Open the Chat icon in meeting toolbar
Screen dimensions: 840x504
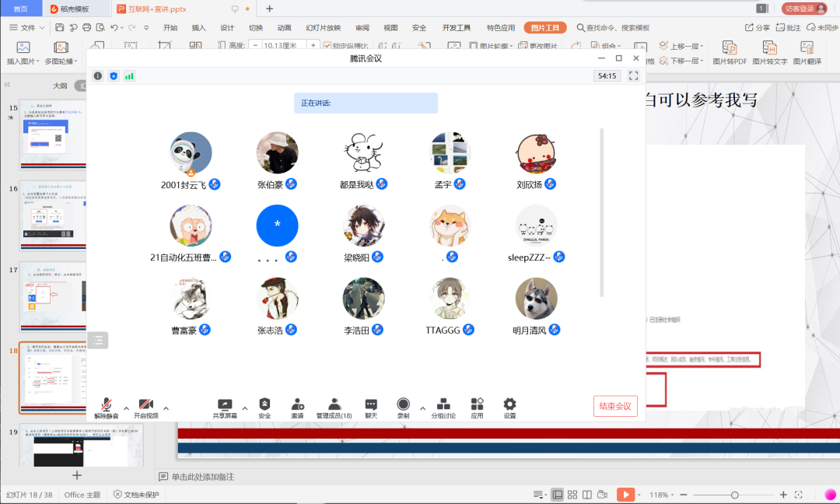tap(371, 408)
